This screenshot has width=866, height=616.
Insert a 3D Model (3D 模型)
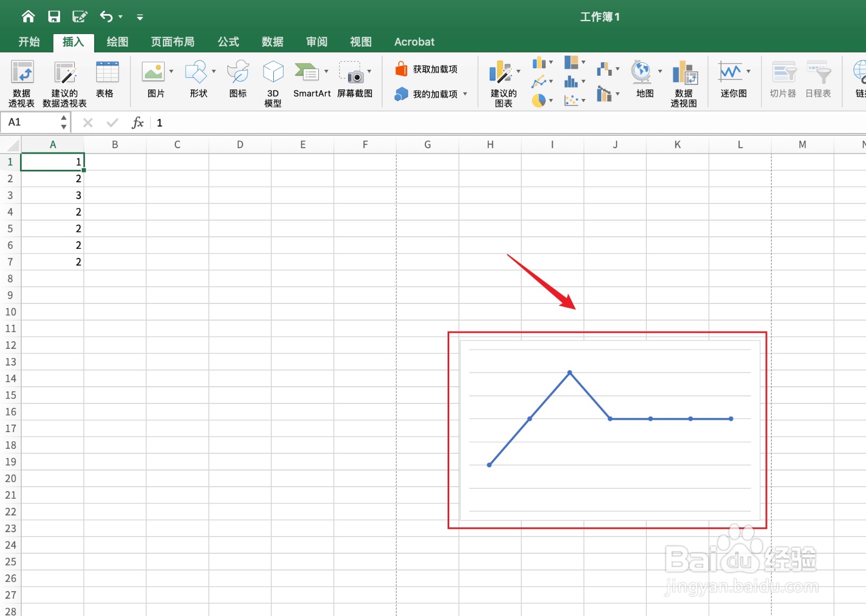tap(273, 84)
